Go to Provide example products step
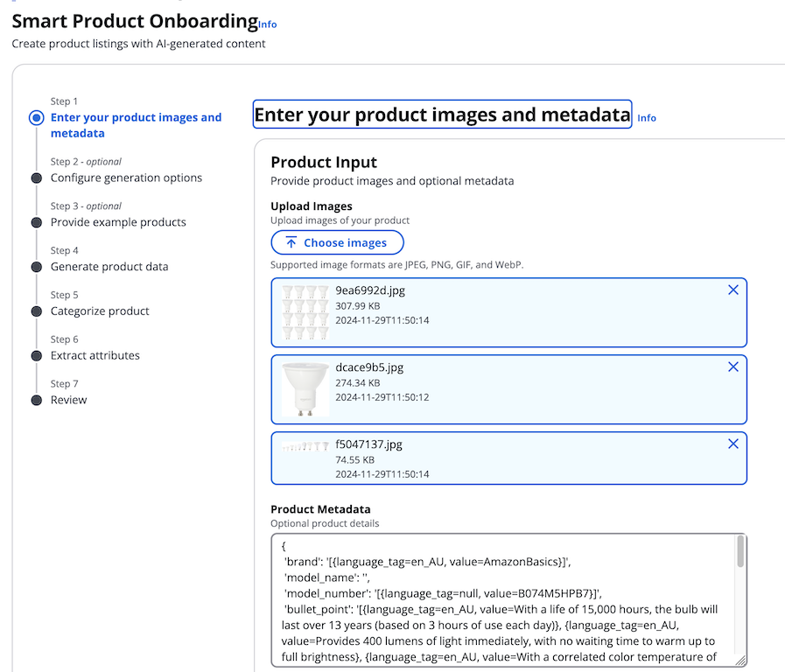 (x=118, y=222)
